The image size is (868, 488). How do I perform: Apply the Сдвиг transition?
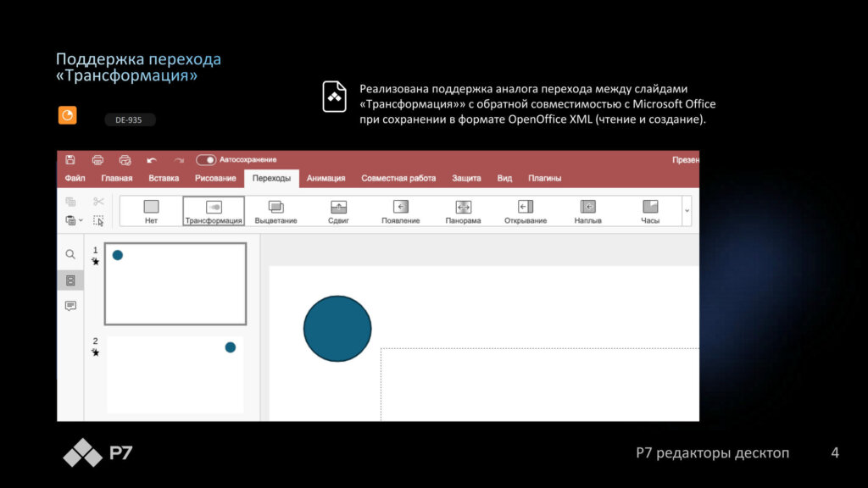[338, 211]
